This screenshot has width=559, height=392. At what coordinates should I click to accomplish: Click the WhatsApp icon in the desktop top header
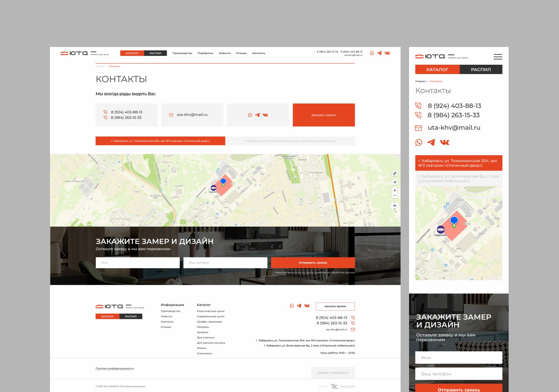coord(372,53)
